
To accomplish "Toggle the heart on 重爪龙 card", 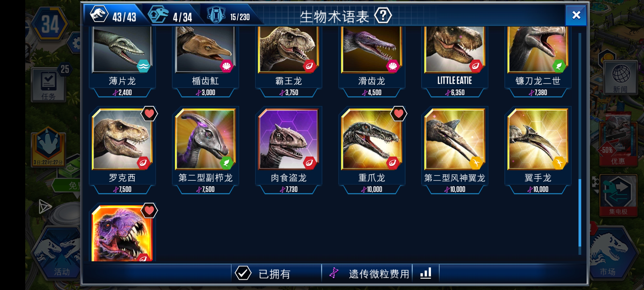I will pos(398,114).
